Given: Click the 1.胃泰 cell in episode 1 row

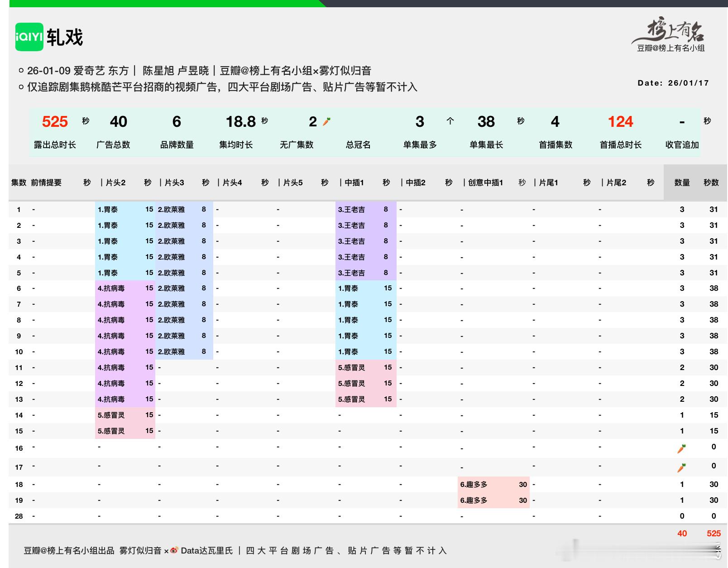Looking at the screenshot, I should pyautogui.click(x=125, y=209).
